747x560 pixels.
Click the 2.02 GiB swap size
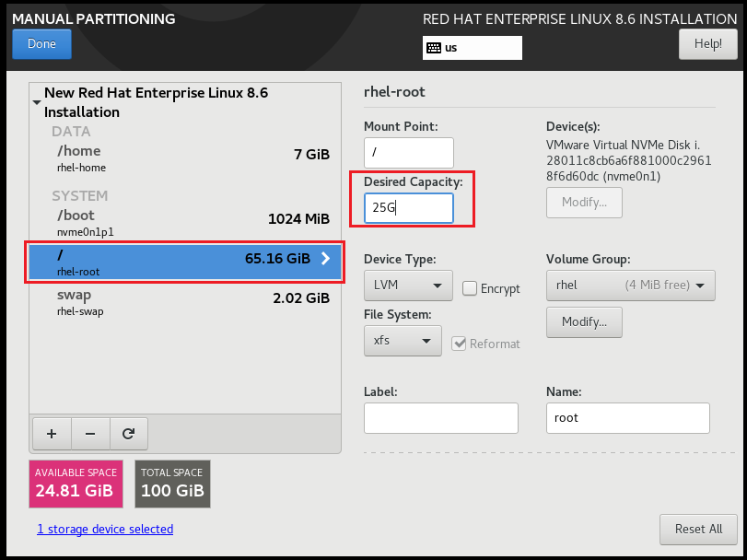(x=301, y=298)
